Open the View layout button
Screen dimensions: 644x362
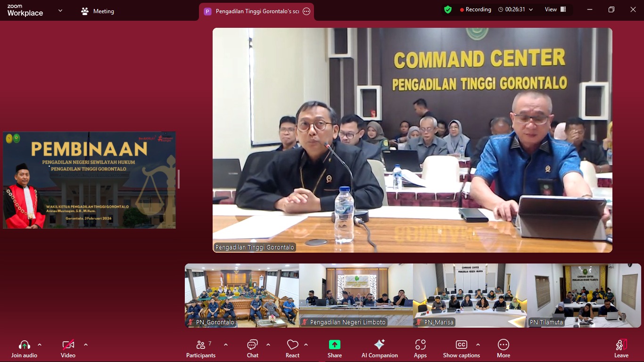pyautogui.click(x=555, y=9)
